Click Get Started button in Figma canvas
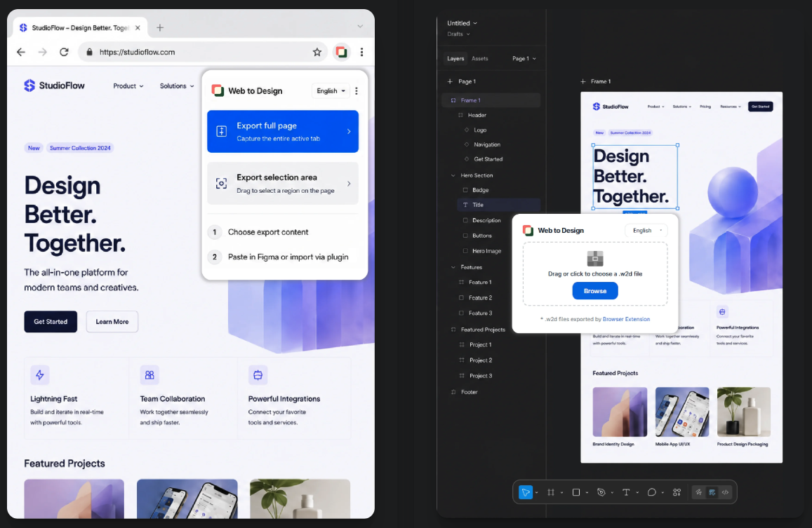812x528 pixels. tap(760, 107)
